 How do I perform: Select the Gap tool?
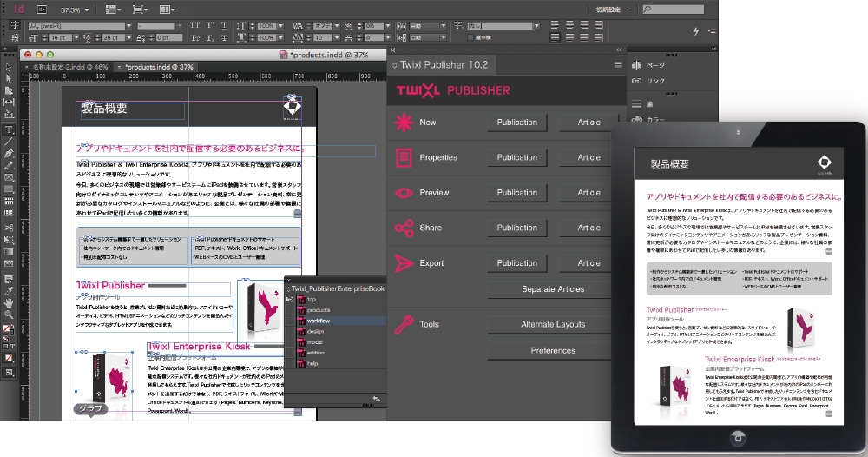coord(9,103)
